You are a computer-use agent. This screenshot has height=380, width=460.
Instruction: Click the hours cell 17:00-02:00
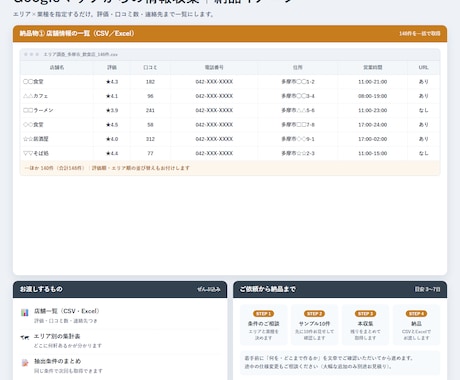373,139
